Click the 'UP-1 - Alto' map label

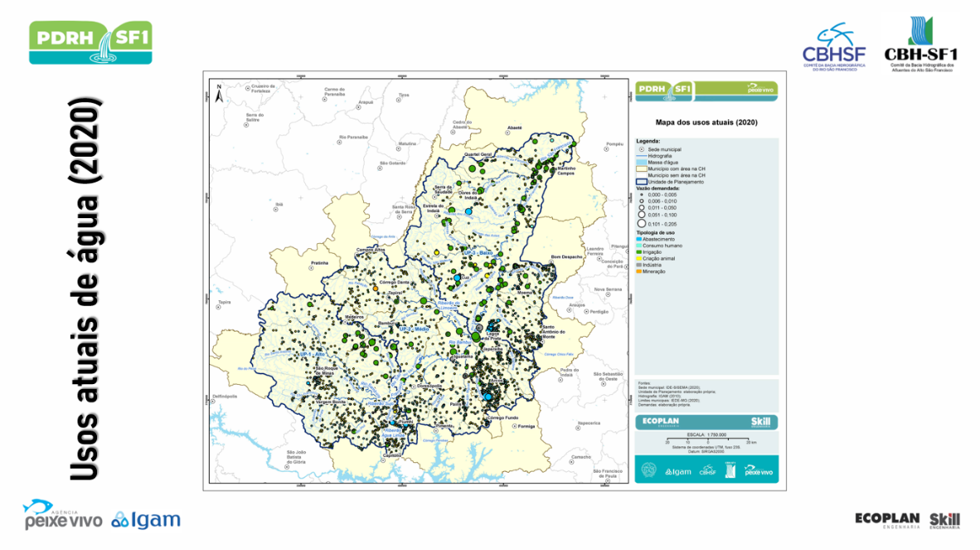click(x=312, y=354)
